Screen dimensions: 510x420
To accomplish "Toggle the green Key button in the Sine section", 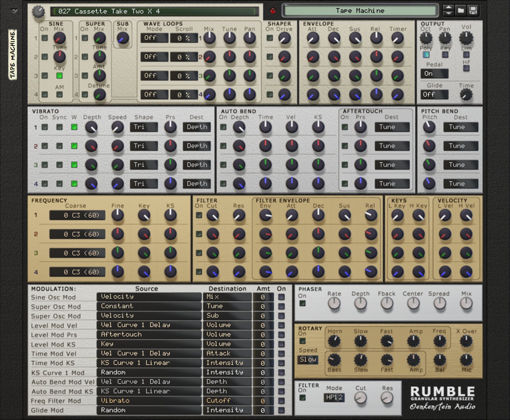I will (59, 75).
